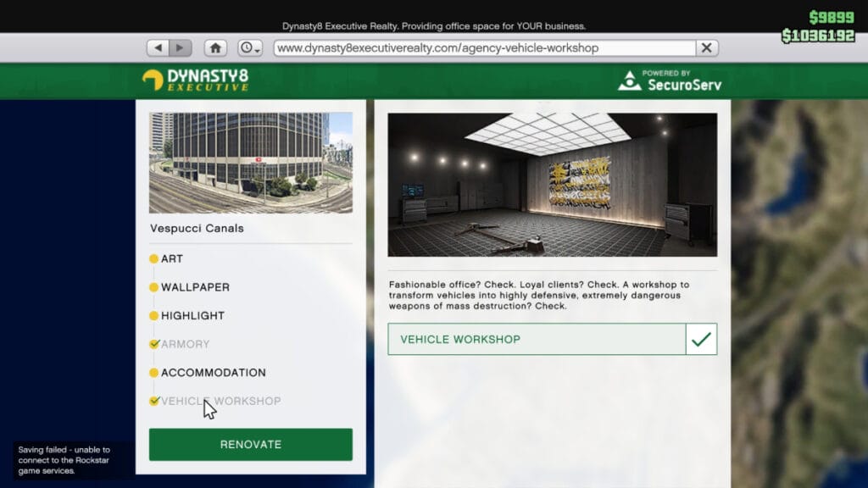The height and width of the screenshot is (488, 868).
Task: Click the yellow dot beside Art
Action: (x=153, y=259)
